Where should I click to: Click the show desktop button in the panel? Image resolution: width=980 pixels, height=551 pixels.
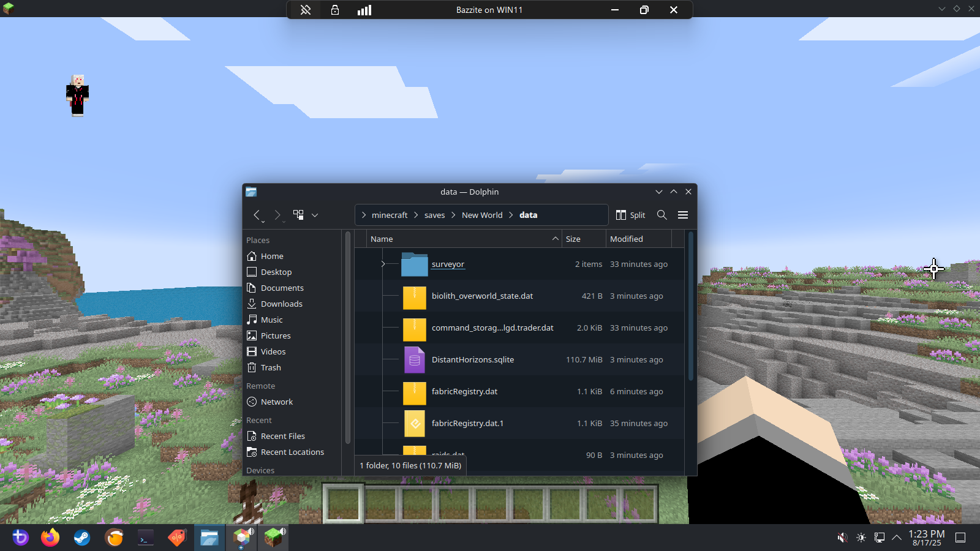(961, 538)
